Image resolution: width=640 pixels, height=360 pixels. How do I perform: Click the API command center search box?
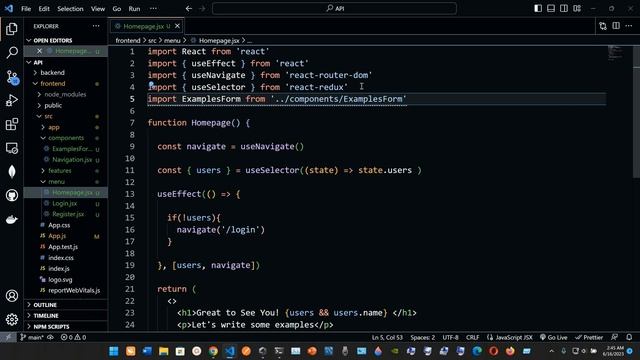pos(334,9)
